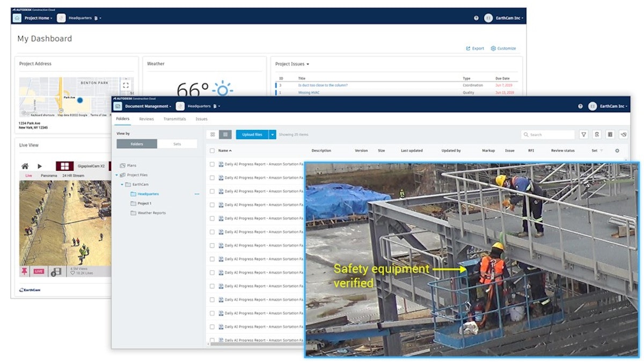Open the filter panel beside the search box
The width and height of the screenshot is (644, 363).
point(583,134)
